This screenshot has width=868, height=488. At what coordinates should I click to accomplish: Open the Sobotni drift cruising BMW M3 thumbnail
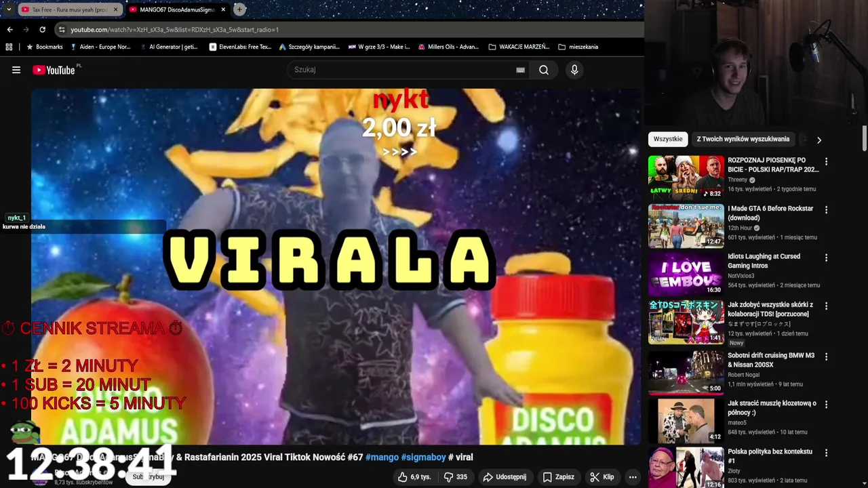pos(686,372)
